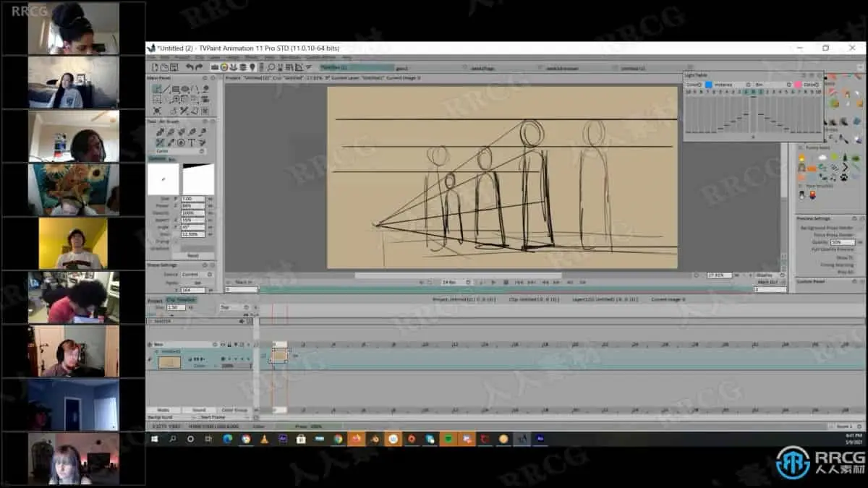Open the color wheel panel icon
The height and width of the screenshot is (488, 868).
pos(224,67)
